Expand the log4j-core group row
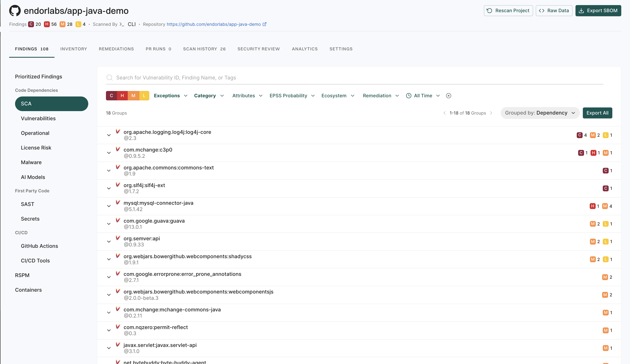 (x=109, y=135)
